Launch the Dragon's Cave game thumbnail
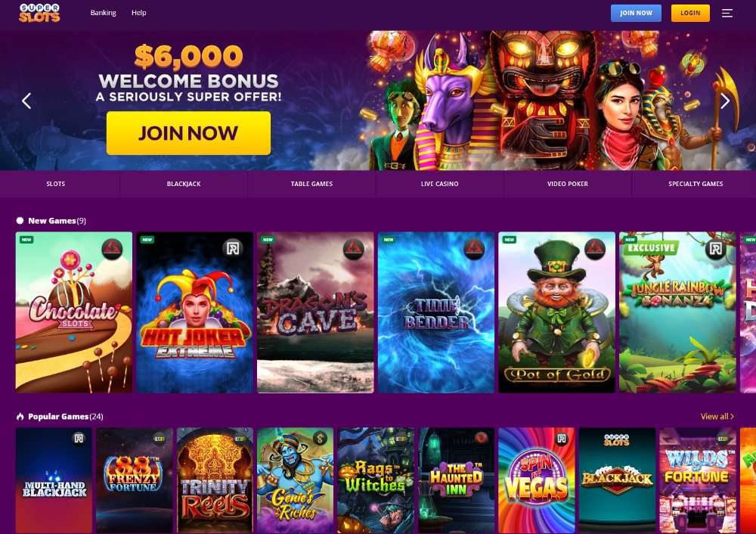756x534 pixels. (x=315, y=312)
